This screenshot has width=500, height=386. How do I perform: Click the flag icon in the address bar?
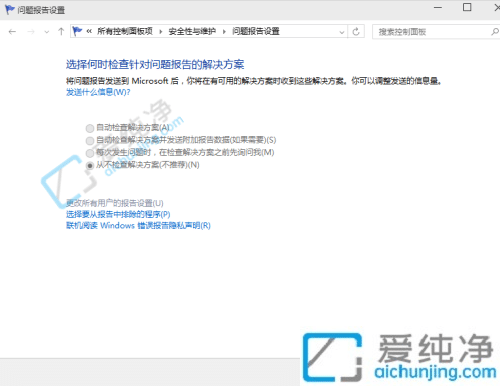pyautogui.click(x=77, y=31)
